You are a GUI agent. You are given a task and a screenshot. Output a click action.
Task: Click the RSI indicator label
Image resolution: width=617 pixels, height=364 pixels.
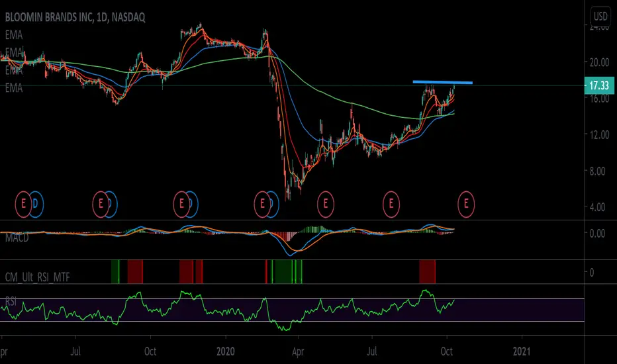[x=11, y=301]
